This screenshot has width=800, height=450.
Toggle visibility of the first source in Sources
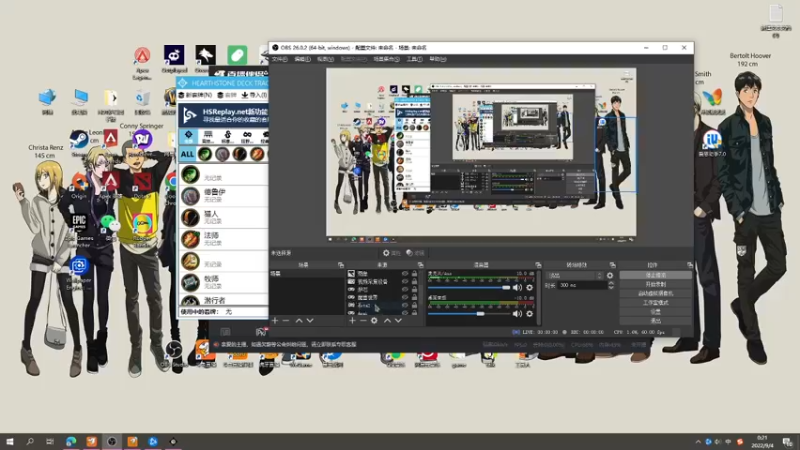tap(405, 273)
